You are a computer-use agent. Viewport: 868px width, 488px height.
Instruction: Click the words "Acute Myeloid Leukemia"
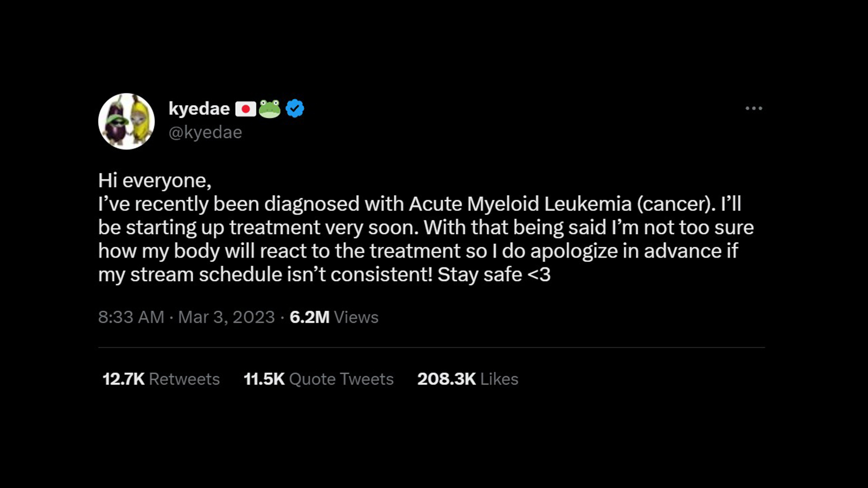(x=520, y=204)
